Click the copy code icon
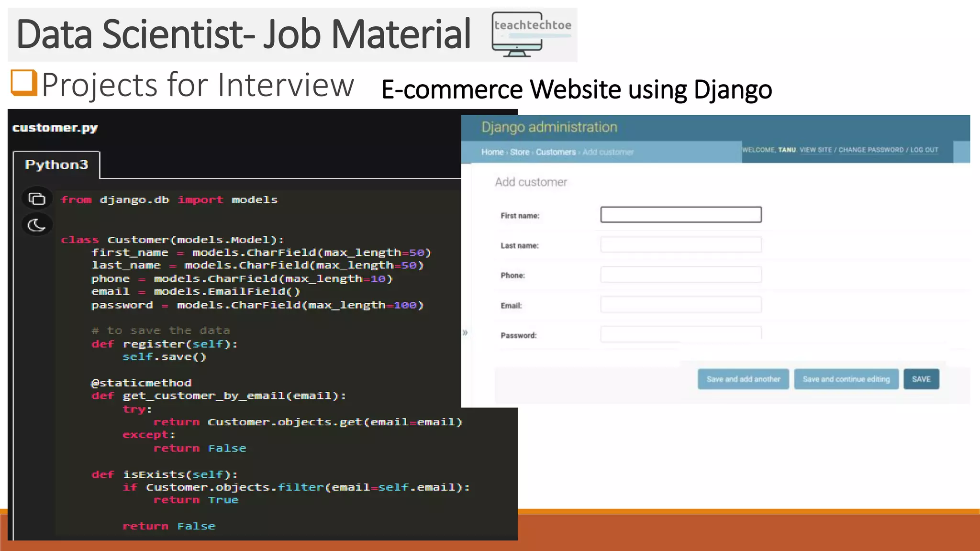The height and width of the screenshot is (551, 980). pyautogui.click(x=37, y=198)
